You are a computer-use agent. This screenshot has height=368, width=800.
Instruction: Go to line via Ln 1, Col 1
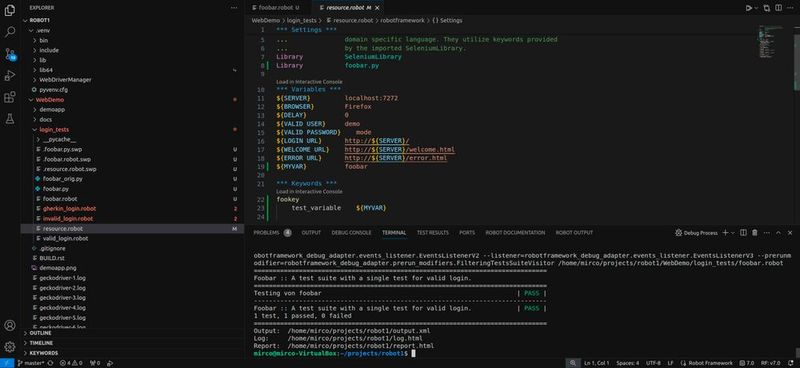pos(597,363)
